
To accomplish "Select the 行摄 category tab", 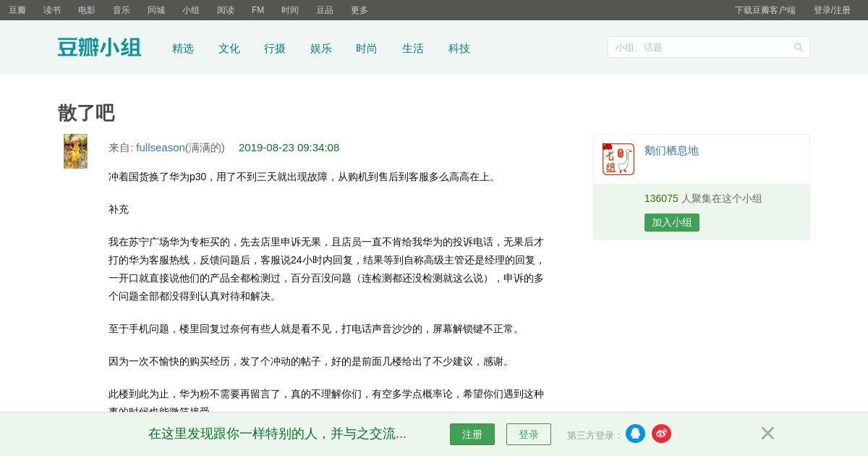I will tap(275, 48).
